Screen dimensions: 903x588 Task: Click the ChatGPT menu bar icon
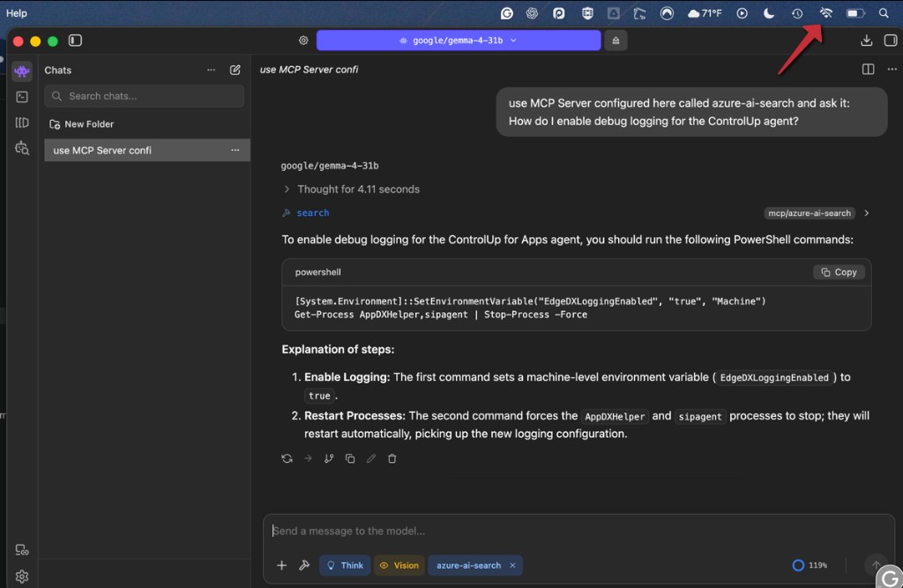coord(532,12)
